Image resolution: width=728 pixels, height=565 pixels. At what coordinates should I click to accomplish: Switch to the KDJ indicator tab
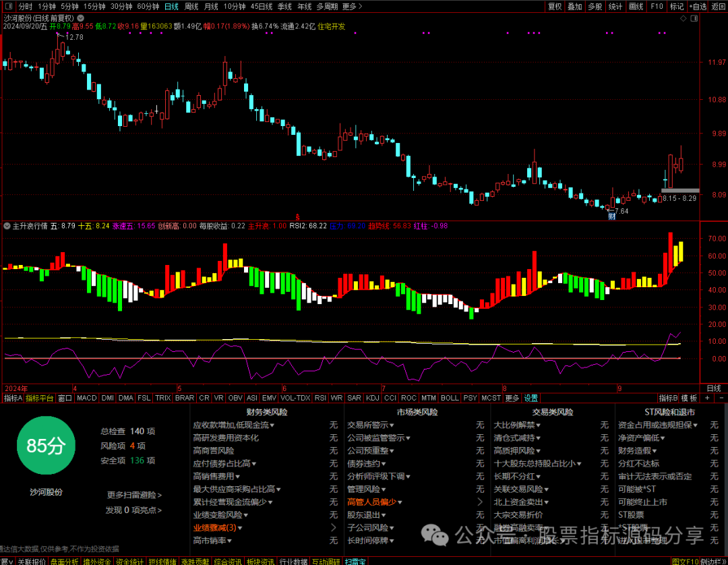click(x=373, y=398)
